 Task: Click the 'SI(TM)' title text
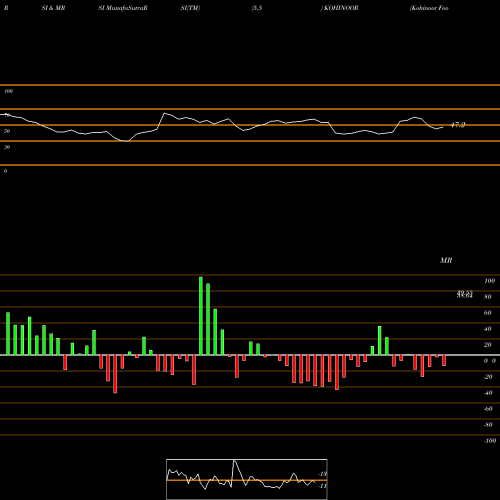click(x=190, y=8)
